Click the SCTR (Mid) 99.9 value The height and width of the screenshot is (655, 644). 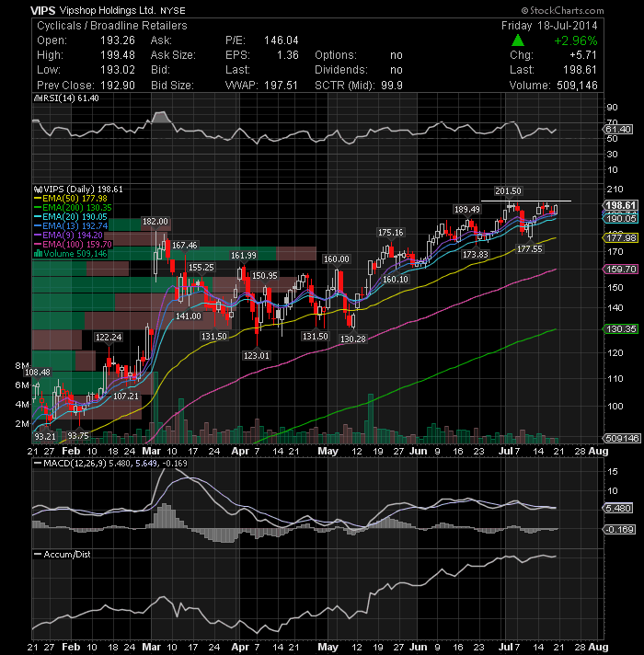[392, 86]
